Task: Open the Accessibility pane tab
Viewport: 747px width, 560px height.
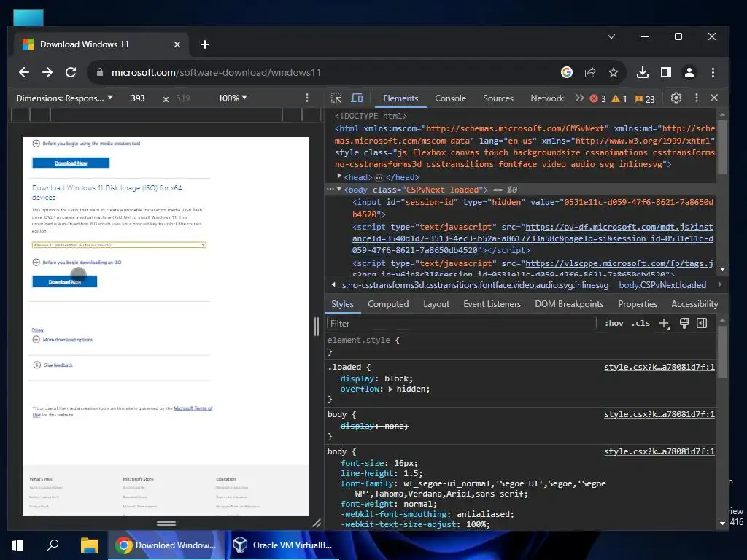Action: point(694,304)
